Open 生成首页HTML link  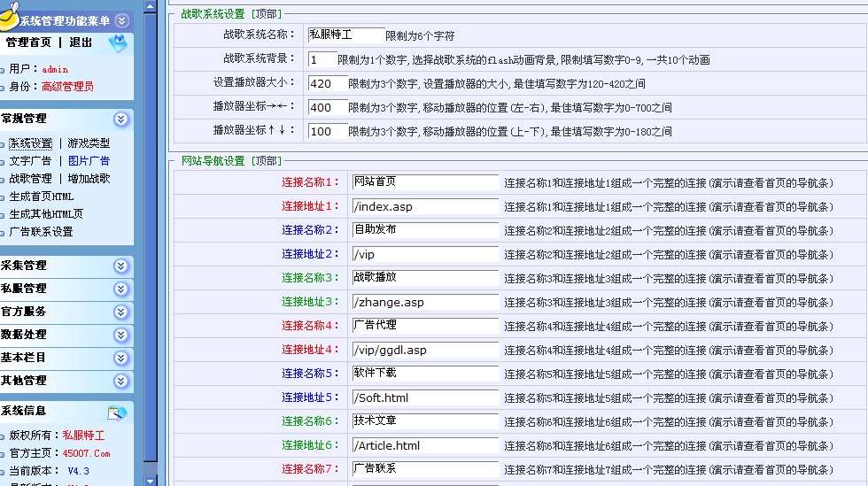42,197
